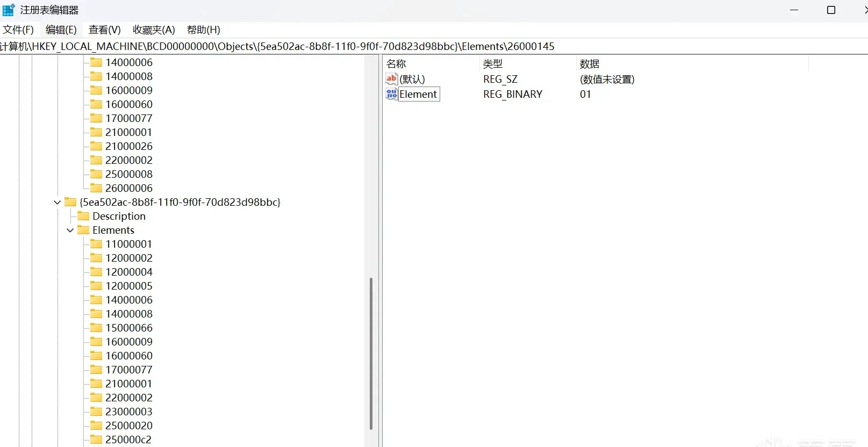Click the REG_BINARY type cell
The height and width of the screenshot is (447, 868).
click(x=513, y=94)
